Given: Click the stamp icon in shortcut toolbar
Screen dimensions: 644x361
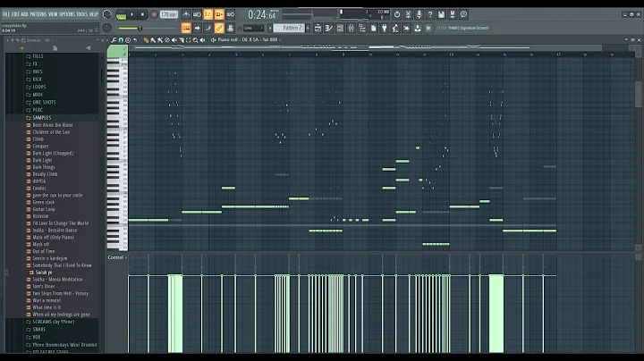Looking at the screenshot, I should point(231,28).
